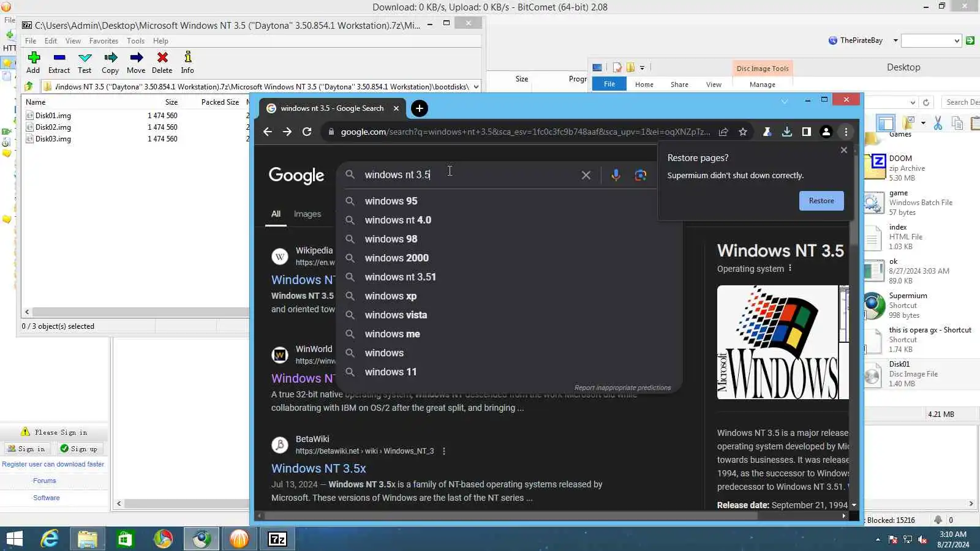Show hidden system tray icons

pyautogui.click(x=878, y=539)
